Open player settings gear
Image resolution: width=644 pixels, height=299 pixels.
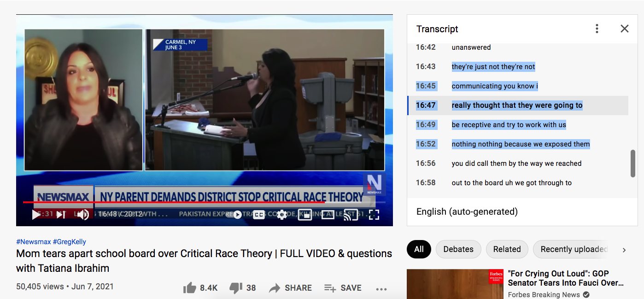(282, 214)
